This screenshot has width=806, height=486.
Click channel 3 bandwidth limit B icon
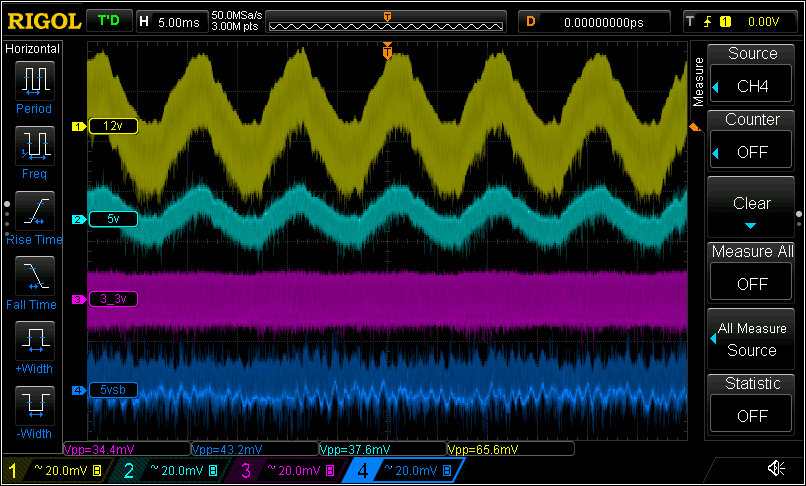[x=331, y=470]
